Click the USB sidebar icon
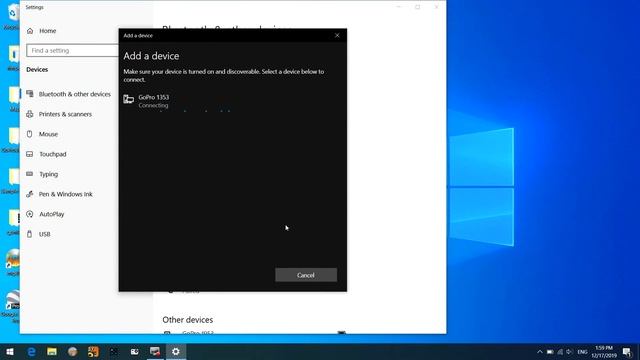The height and width of the screenshot is (360, 640). pos(29,234)
